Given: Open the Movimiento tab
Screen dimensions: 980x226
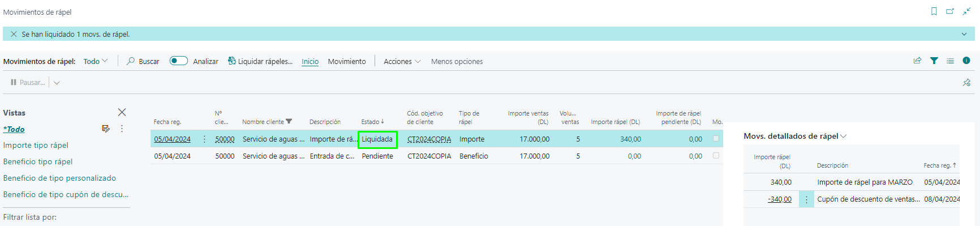Looking at the screenshot, I should (347, 61).
